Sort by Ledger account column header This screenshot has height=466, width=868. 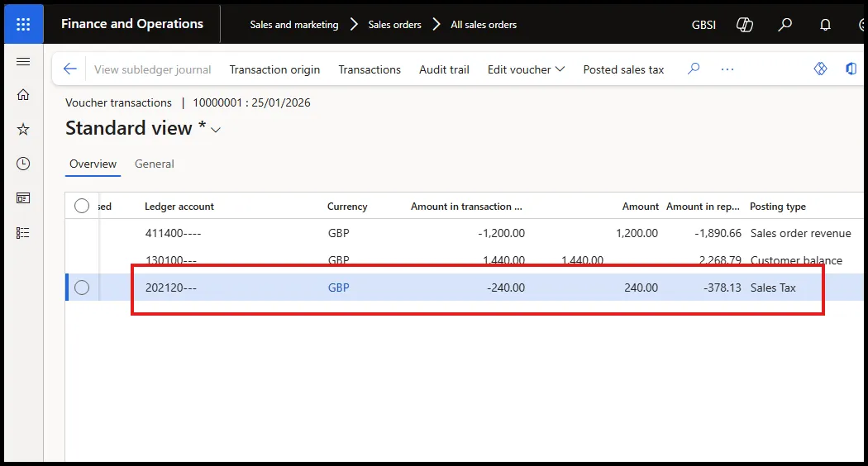pyautogui.click(x=179, y=207)
